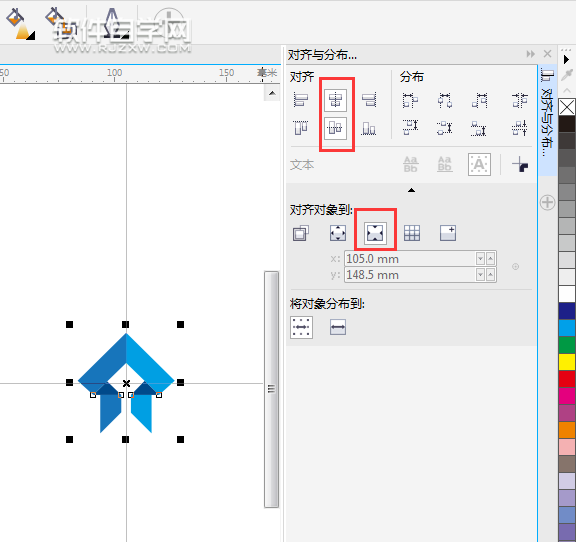Viewport: 576px width, 542px height.
Task: Open the x coordinate dropdown arrow
Action: coord(480,259)
